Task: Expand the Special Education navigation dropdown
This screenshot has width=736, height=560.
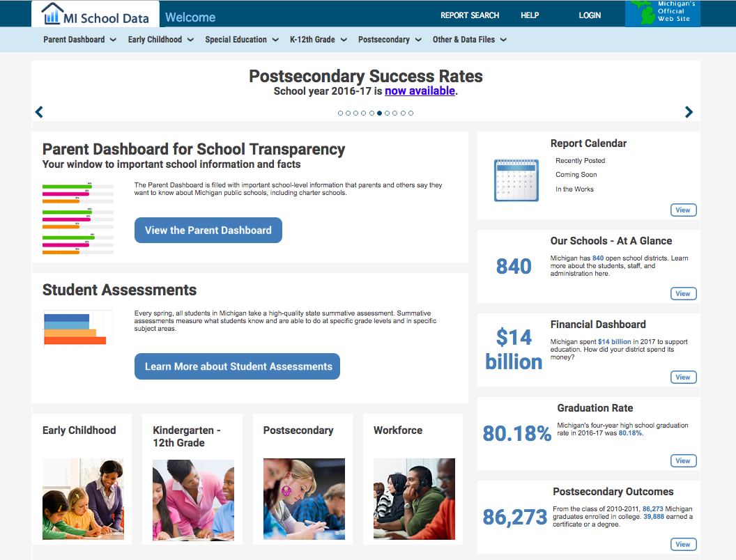Action: coord(242,40)
